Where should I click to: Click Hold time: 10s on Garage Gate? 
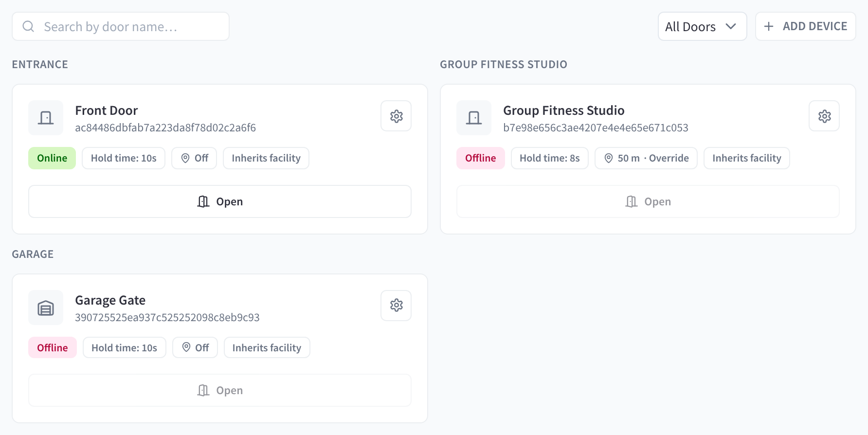tap(125, 347)
